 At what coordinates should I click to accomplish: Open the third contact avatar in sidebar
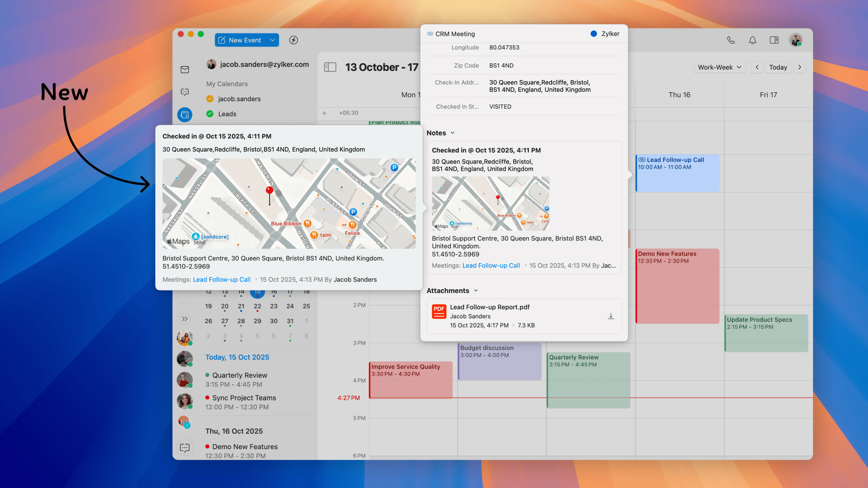pyautogui.click(x=184, y=380)
